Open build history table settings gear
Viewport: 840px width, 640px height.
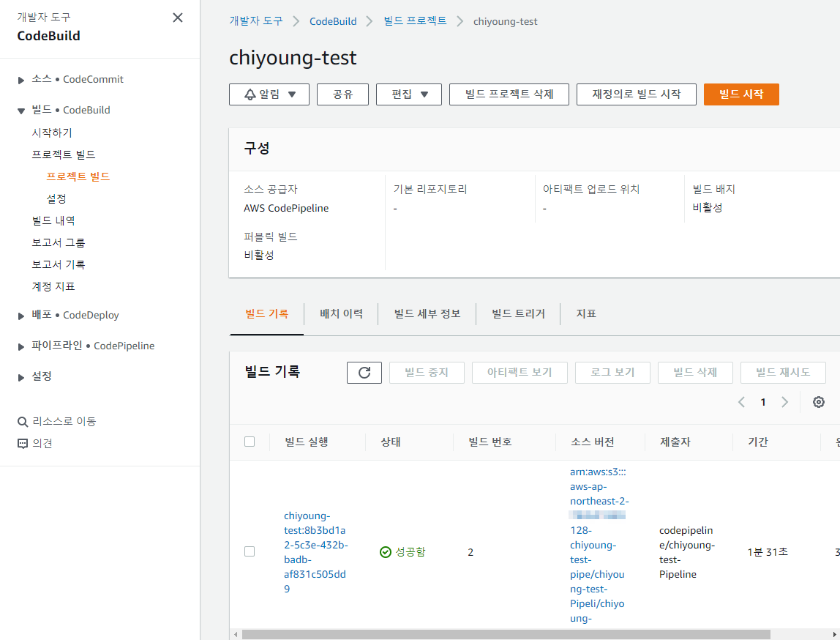pos(818,402)
